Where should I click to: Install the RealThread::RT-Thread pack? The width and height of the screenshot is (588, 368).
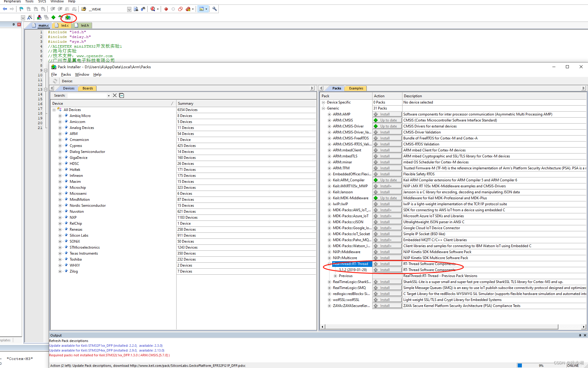coord(387,264)
